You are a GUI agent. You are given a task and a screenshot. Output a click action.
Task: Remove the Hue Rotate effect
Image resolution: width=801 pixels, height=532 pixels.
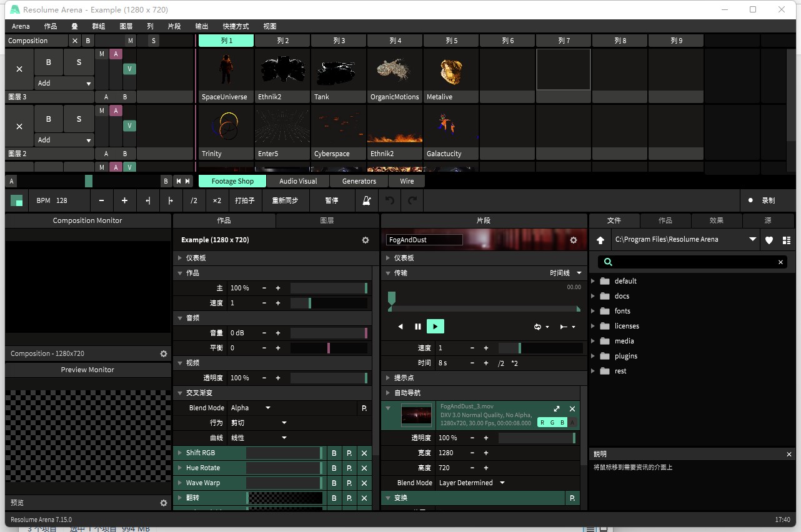pyautogui.click(x=364, y=468)
